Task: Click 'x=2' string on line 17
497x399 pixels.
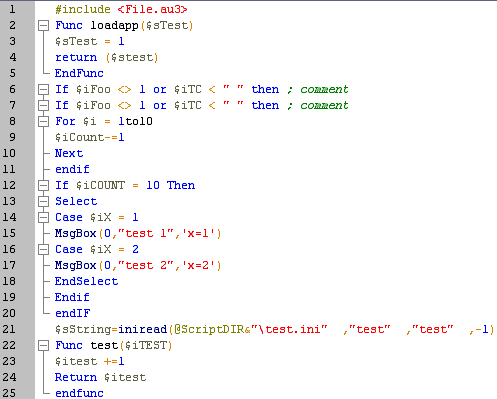Action: [x=199, y=265]
